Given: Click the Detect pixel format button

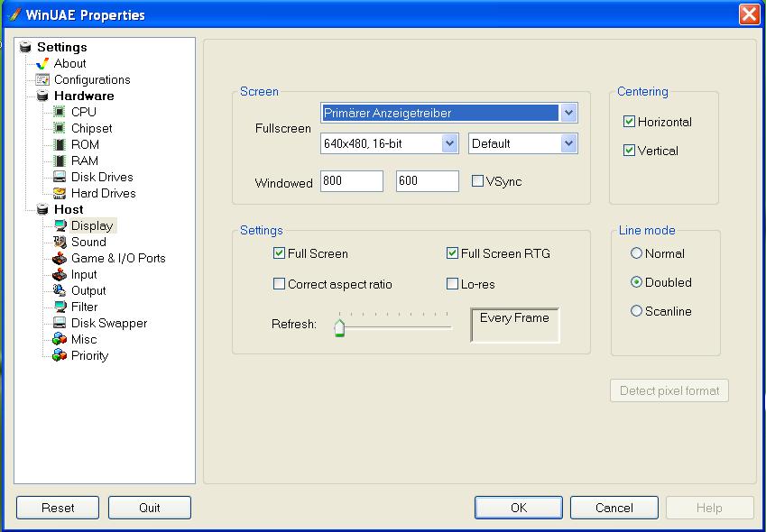Looking at the screenshot, I should [669, 390].
